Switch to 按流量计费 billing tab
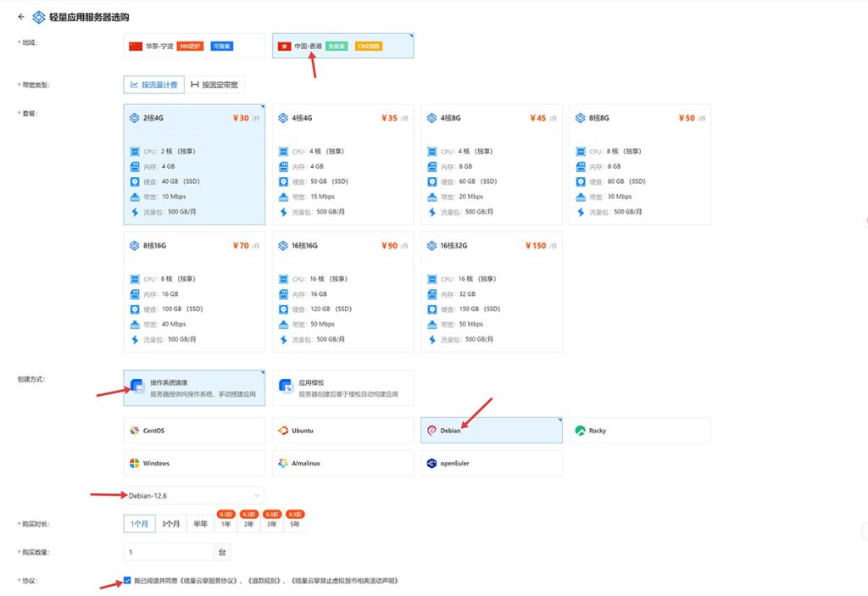Screen dimensions: 868x596 [154, 85]
